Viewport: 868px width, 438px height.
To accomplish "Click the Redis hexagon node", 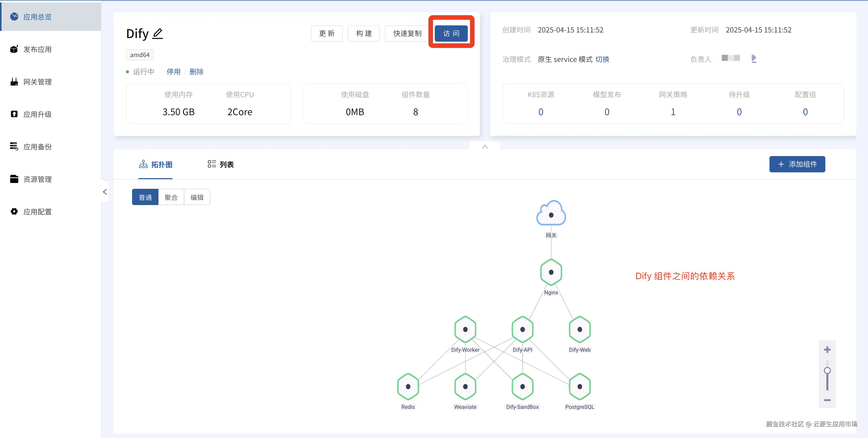I will (x=408, y=386).
